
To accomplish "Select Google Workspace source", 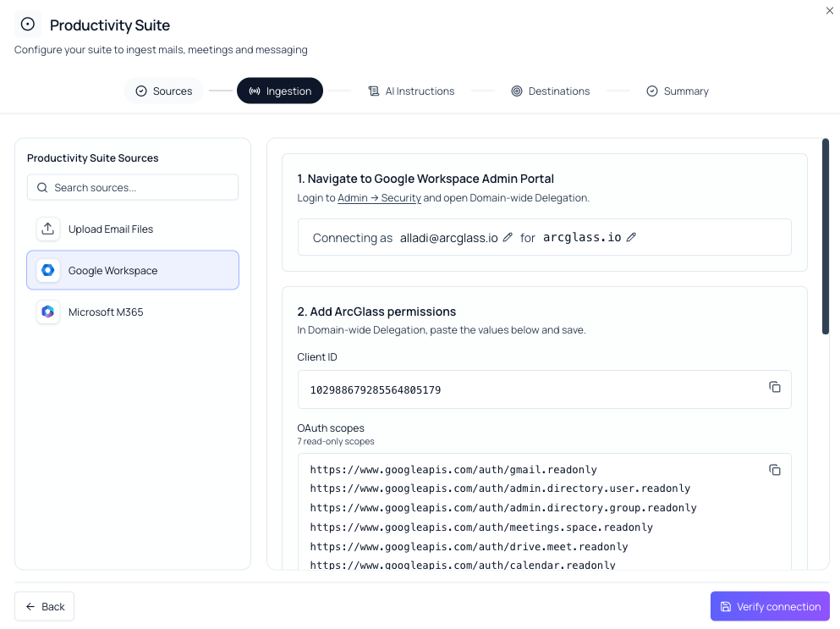I will point(133,270).
